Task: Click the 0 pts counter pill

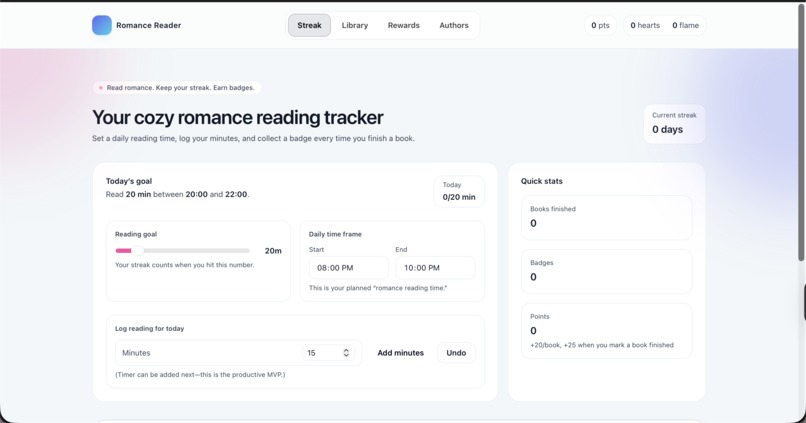Action: click(x=600, y=25)
